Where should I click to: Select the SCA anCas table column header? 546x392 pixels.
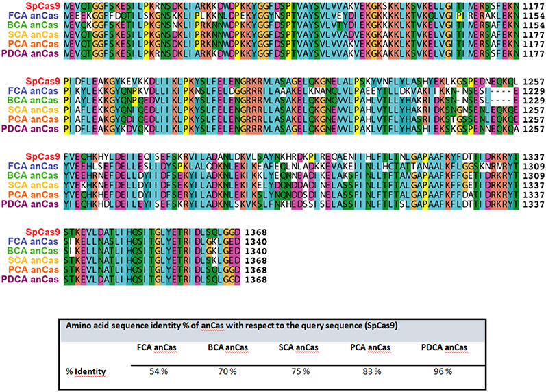coord(299,347)
